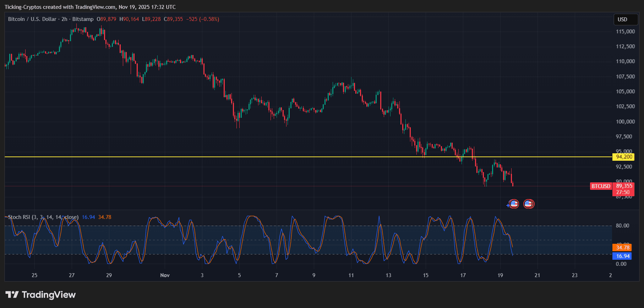Click the red 89,355 current price label

[624, 186]
